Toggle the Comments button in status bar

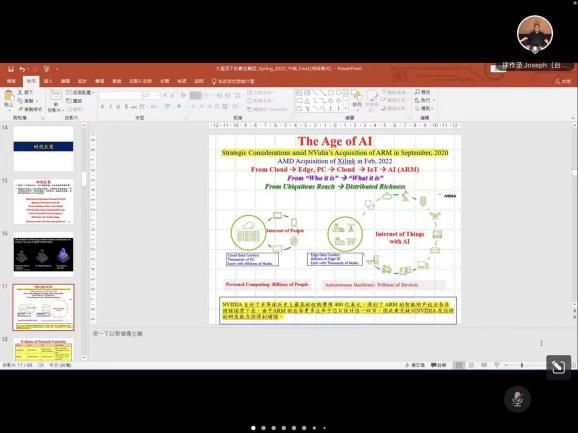(438, 365)
